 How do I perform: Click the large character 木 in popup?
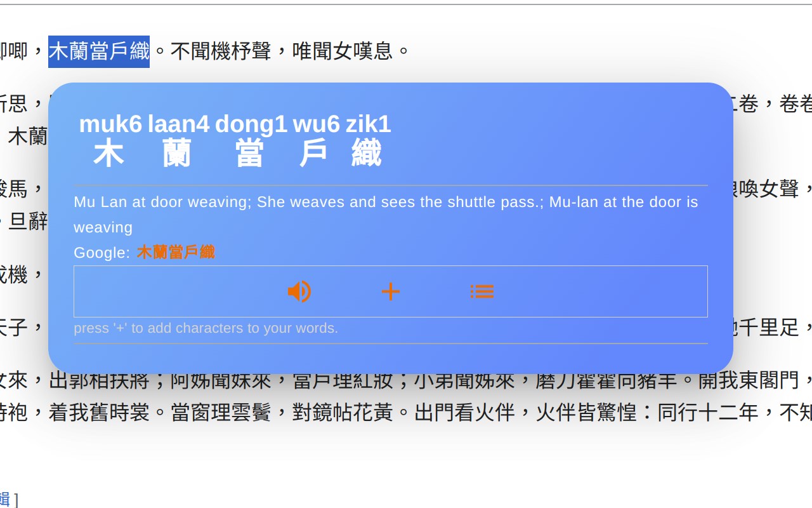(x=108, y=153)
